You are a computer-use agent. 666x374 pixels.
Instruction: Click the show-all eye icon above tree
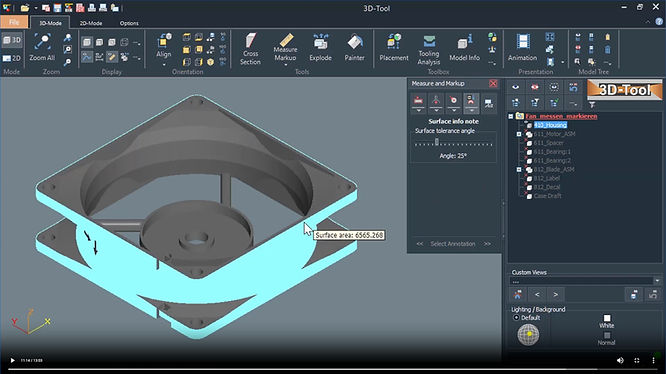[x=516, y=87]
